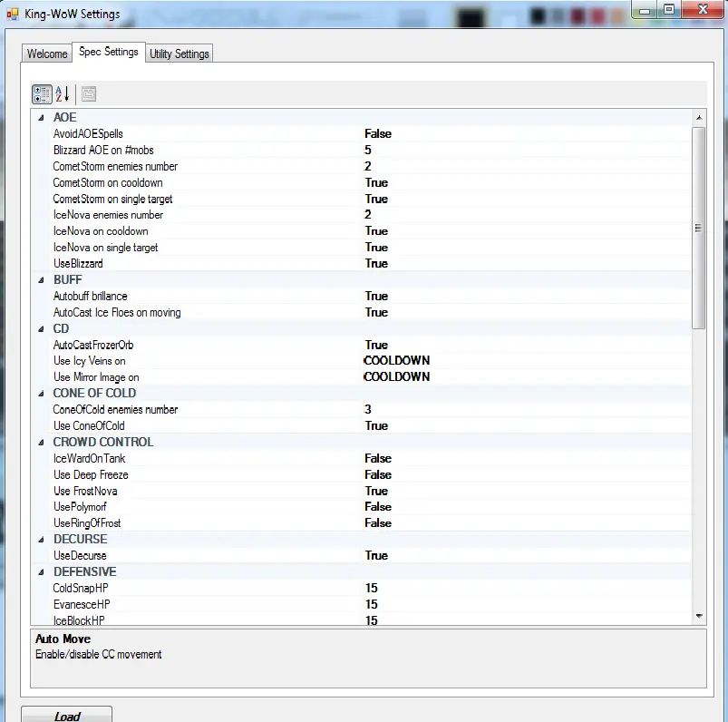The height and width of the screenshot is (722, 728).
Task: Edit the IceNova enemies number value
Action: click(526, 215)
